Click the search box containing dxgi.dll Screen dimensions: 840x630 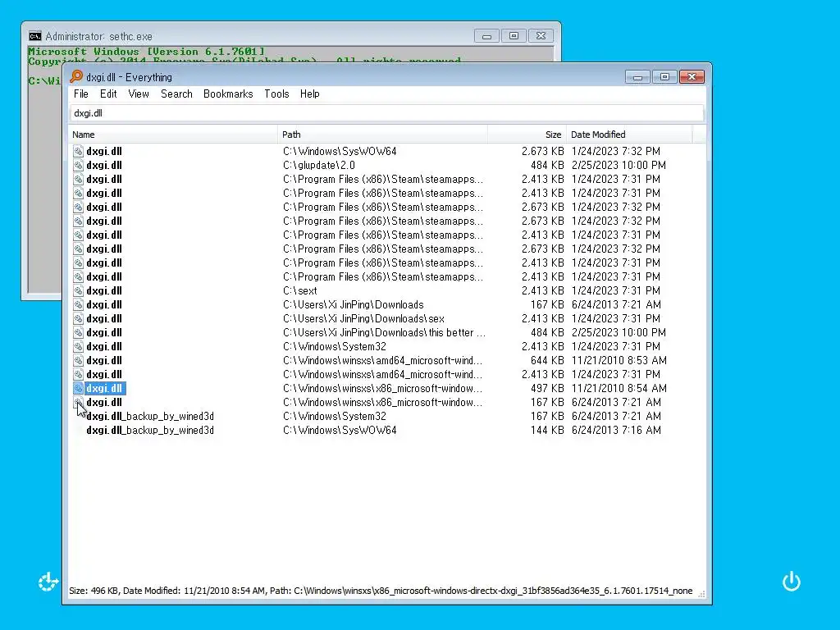[386, 113]
